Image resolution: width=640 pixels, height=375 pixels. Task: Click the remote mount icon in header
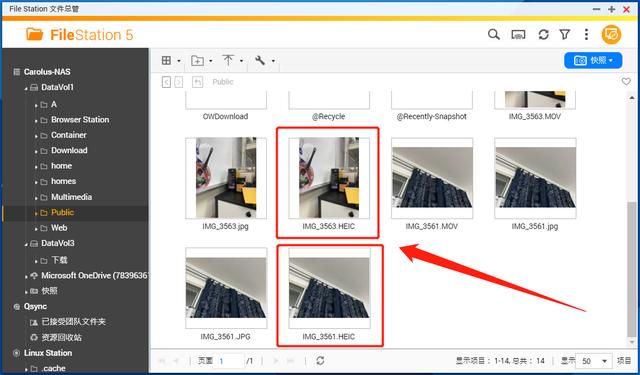coord(518,35)
